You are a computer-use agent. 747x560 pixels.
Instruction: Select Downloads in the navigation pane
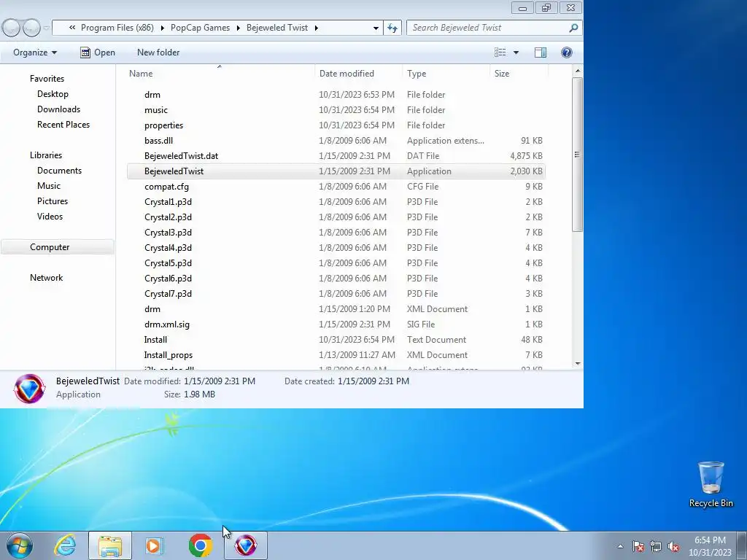coord(58,109)
